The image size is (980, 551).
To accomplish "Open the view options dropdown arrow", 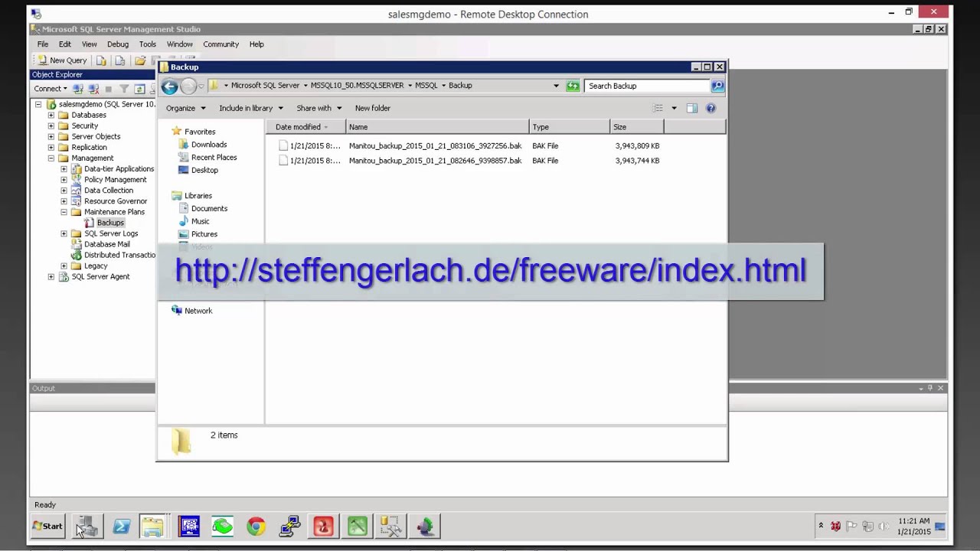I will point(674,108).
